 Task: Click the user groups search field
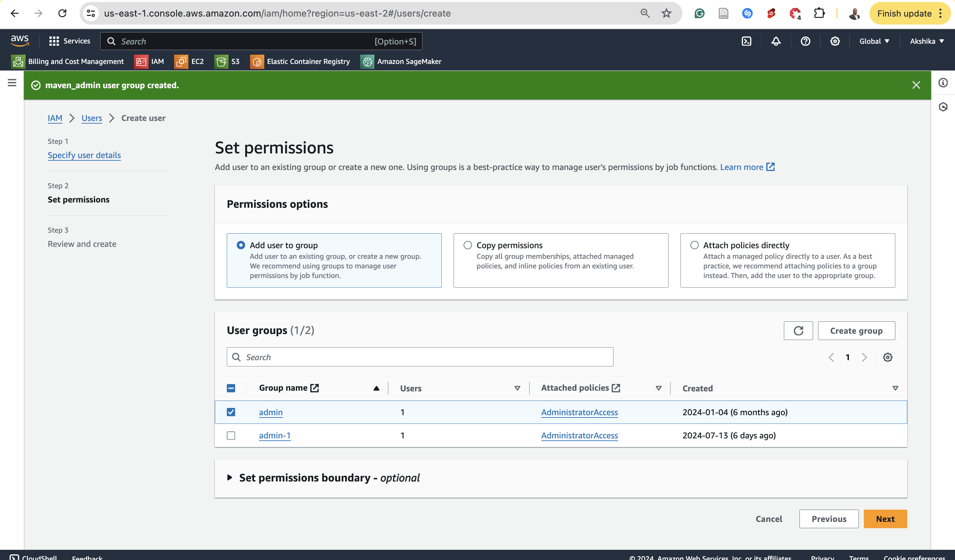pos(420,357)
